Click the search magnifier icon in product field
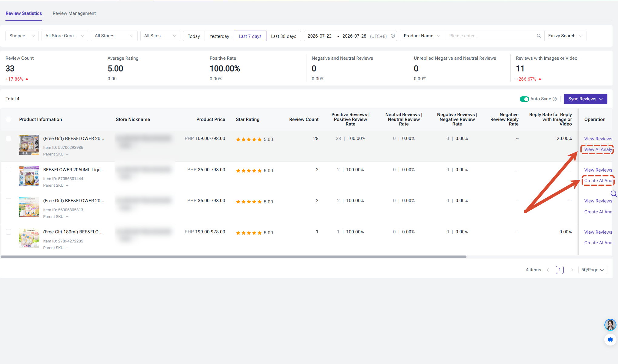 coord(539,36)
